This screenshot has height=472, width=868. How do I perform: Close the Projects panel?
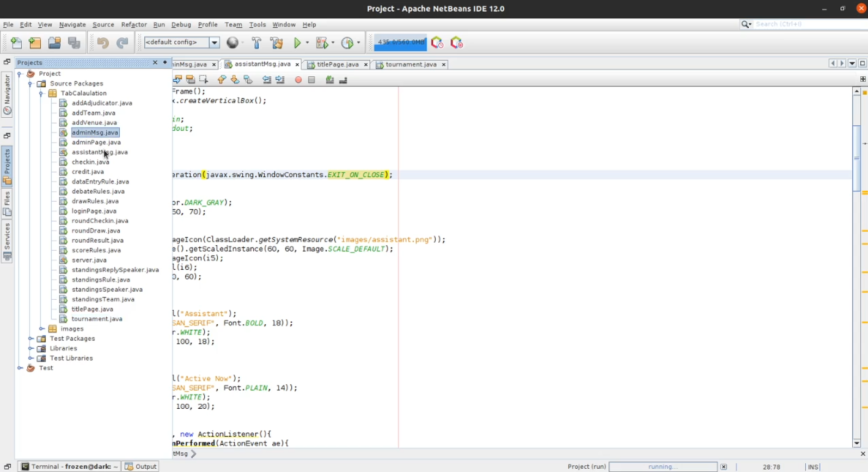point(155,63)
